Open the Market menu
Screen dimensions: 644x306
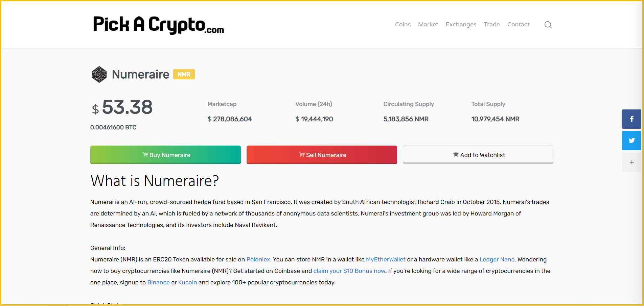point(428,24)
